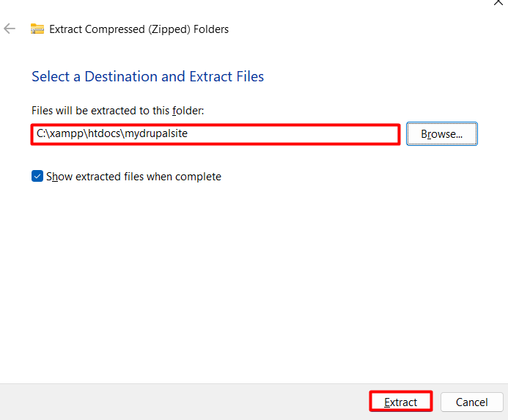The image size is (508, 420).
Task: Cancel the extraction dialog
Action: (471, 402)
